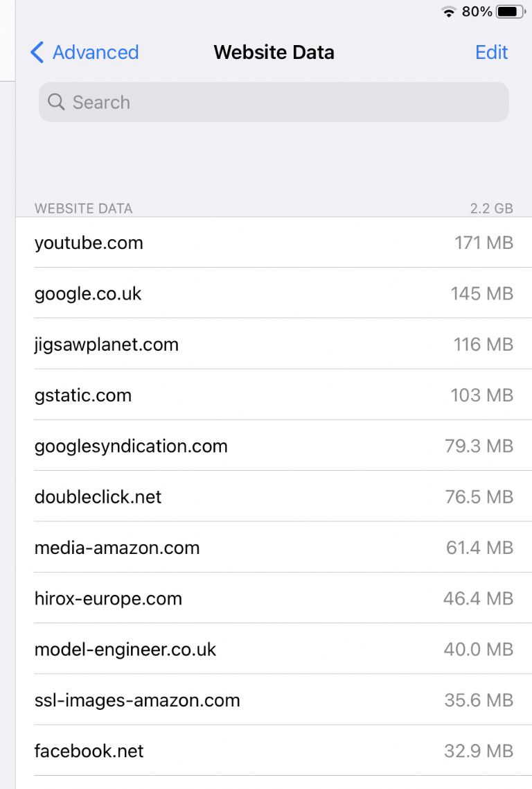Select the google.co.uk row
This screenshot has width=532, height=789.
[274, 293]
